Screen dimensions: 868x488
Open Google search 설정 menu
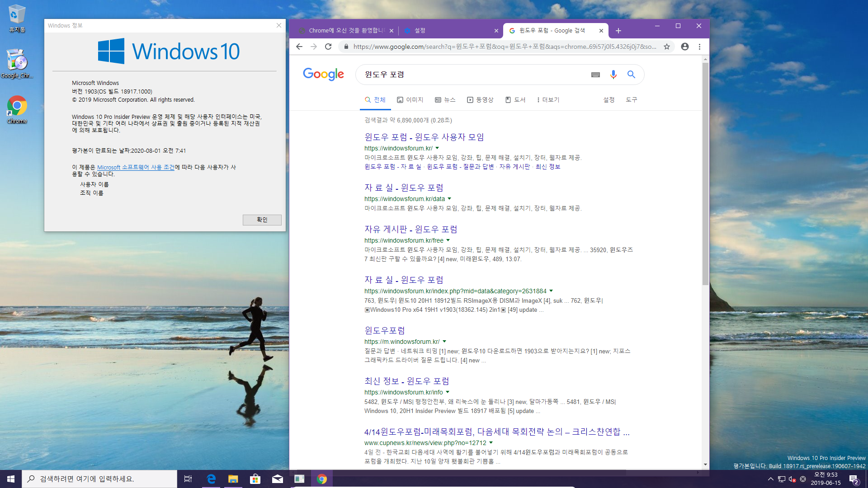click(x=609, y=100)
